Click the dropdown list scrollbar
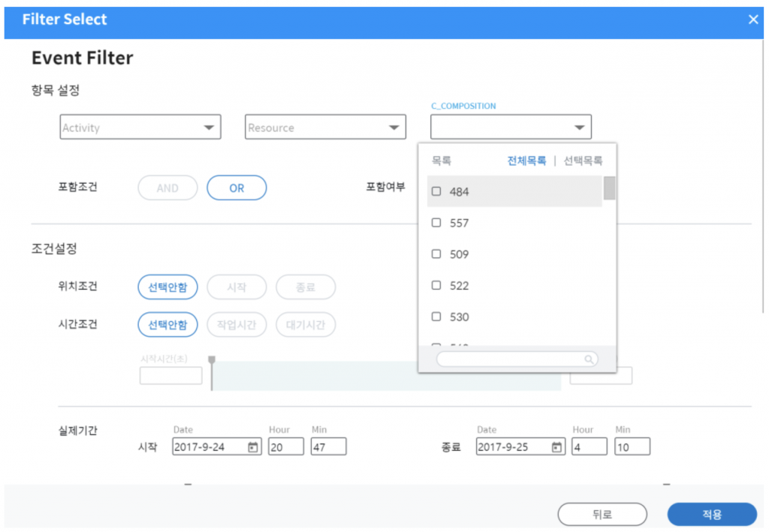Image resolution: width=769 pixels, height=532 pixels. click(610, 188)
